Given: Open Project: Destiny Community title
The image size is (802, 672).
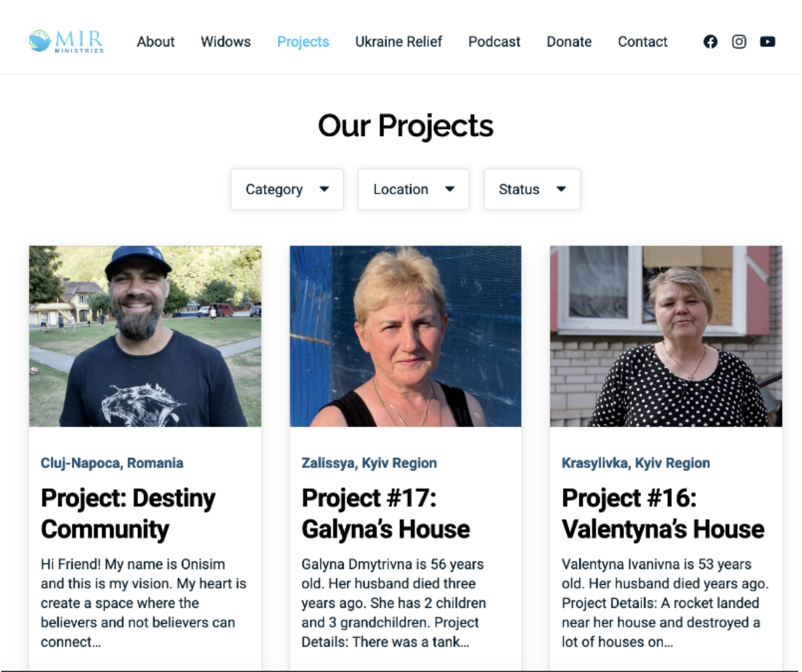Looking at the screenshot, I should [128, 513].
